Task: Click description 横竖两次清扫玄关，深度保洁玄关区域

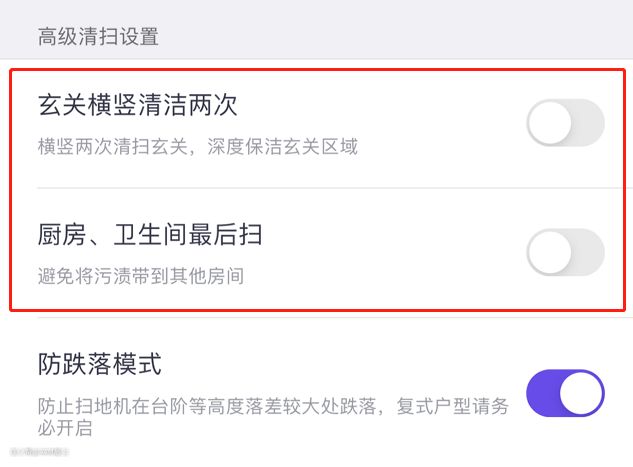Action: (198, 147)
